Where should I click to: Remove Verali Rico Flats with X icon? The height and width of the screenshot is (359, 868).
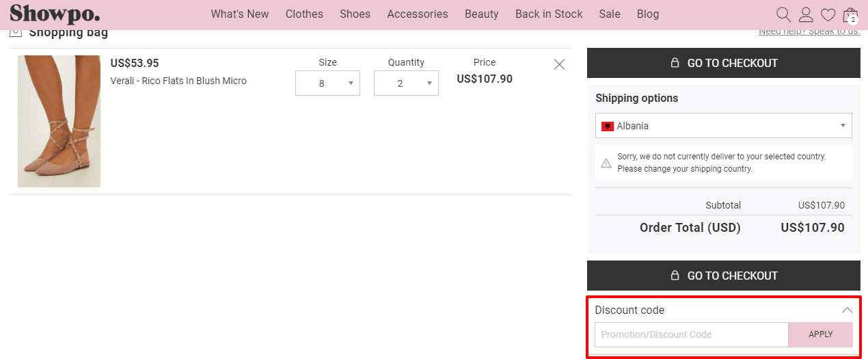[x=559, y=64]
